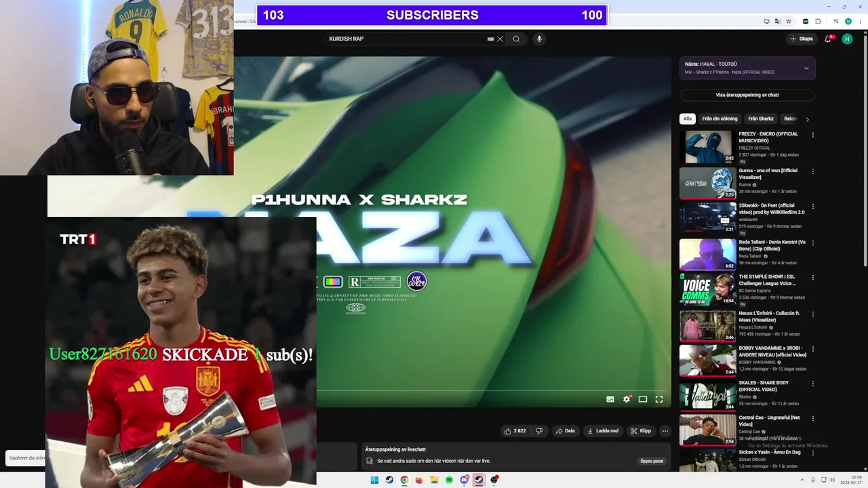The height and width of the screenshot is (488, 868).
Task: Open FREEZY - ENCRO video thumbnail
Action: pos(707,146)
